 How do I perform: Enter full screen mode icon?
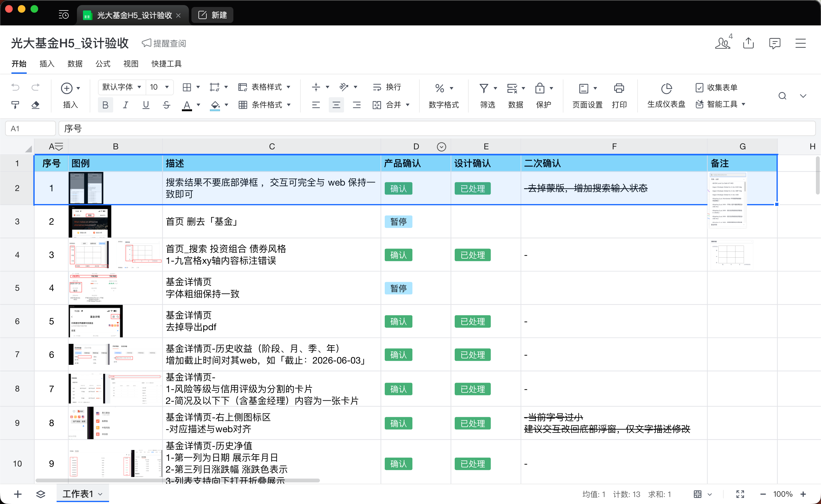tap(740, 494)
